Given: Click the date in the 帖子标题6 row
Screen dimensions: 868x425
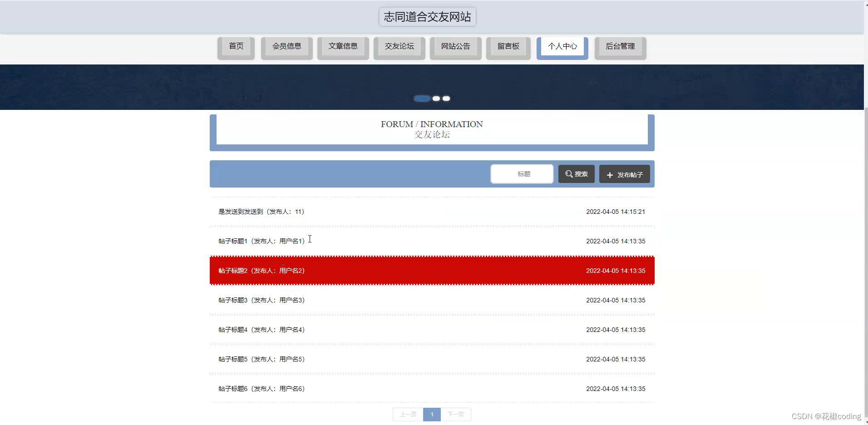Looking at the screenshot, I should pyautogui.click(x=616, y=389).
